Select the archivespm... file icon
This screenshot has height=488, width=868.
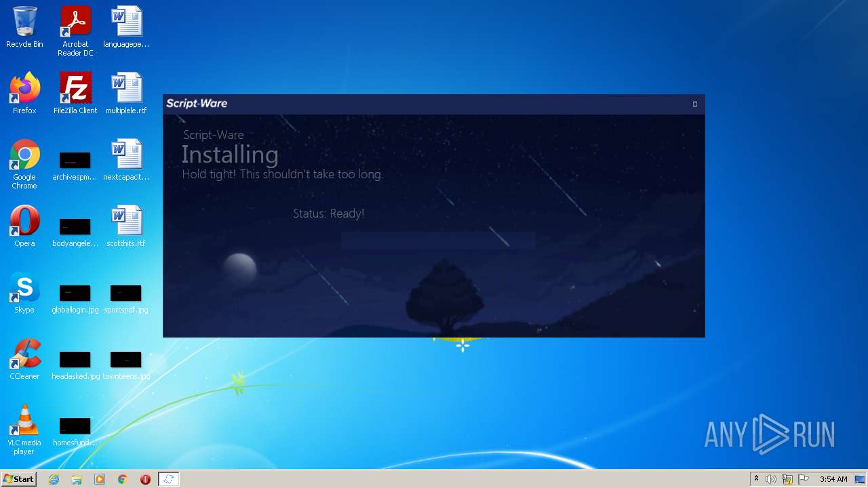tap(75, 167)
